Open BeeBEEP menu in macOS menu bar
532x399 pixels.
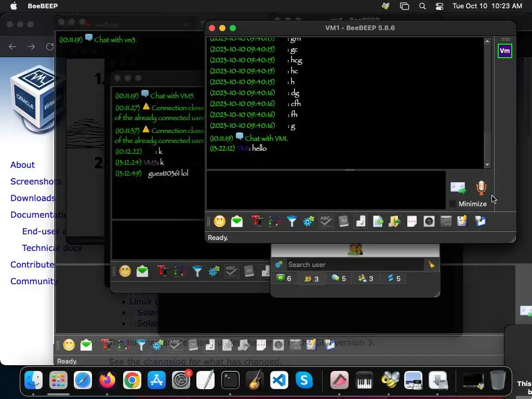point(43,6)
